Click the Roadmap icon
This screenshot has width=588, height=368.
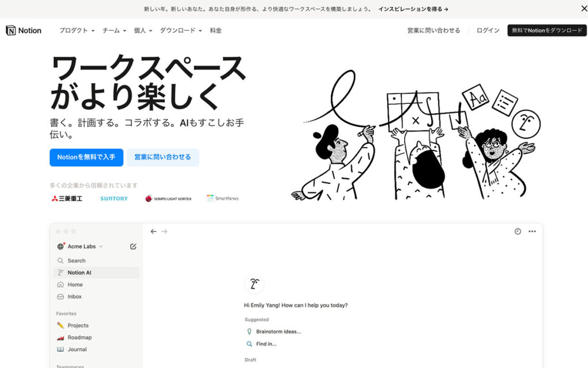pos(60,337)
